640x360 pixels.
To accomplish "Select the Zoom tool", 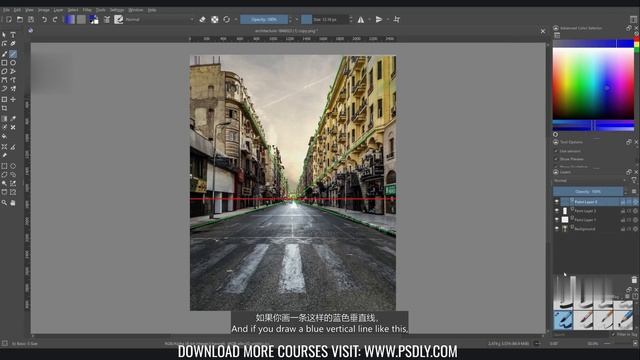I will point(4,203).
